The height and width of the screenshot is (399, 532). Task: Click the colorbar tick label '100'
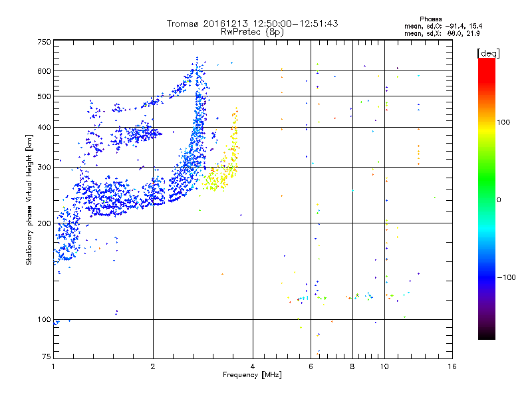coord(503,122)
